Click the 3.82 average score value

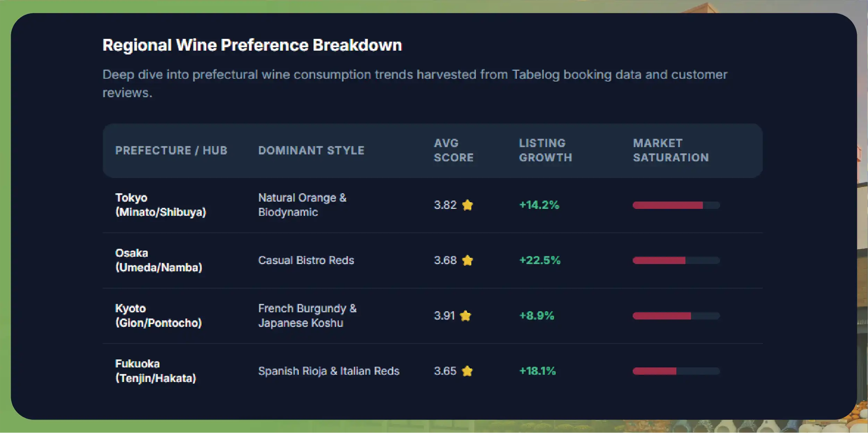coord(445,205)
